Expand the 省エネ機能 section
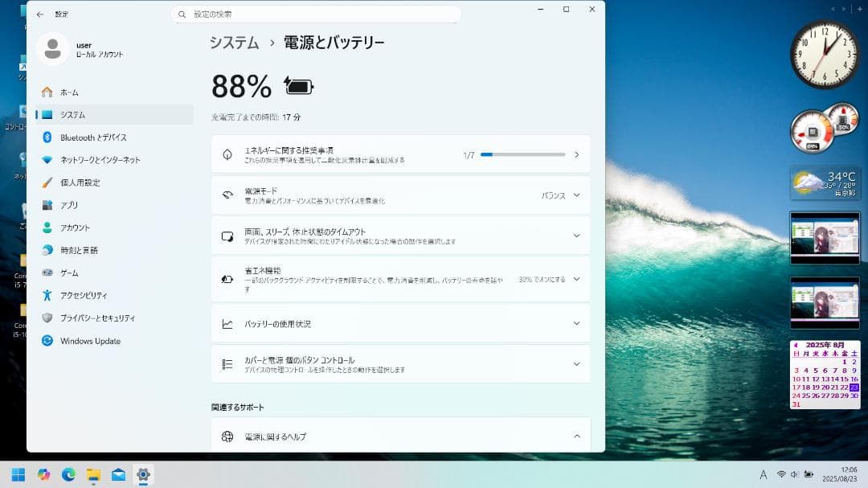868x488 pixels. [576, 277]
